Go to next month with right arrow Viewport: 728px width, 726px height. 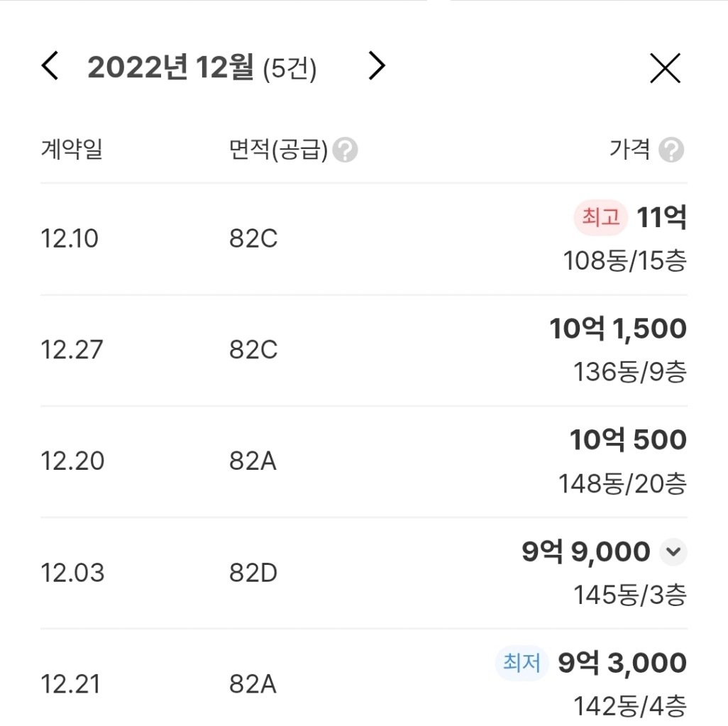coord(377,66)
